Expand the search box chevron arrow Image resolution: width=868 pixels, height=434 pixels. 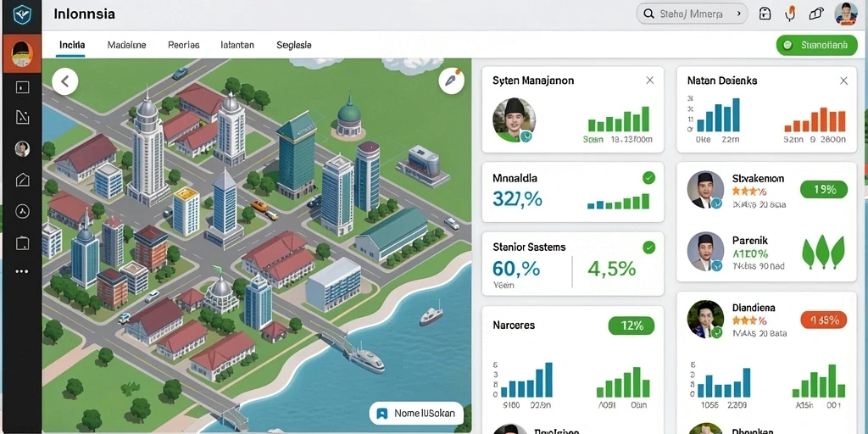[738, 14]
